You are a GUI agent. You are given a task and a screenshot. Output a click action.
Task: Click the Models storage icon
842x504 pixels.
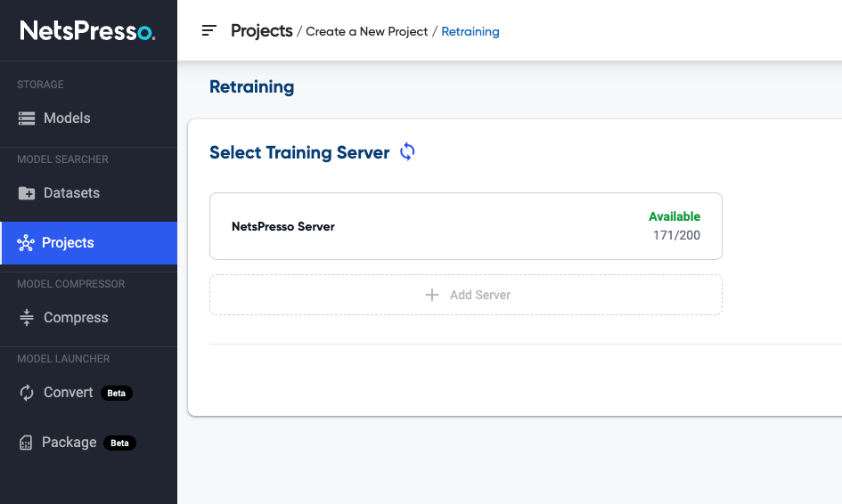(27, 118)
